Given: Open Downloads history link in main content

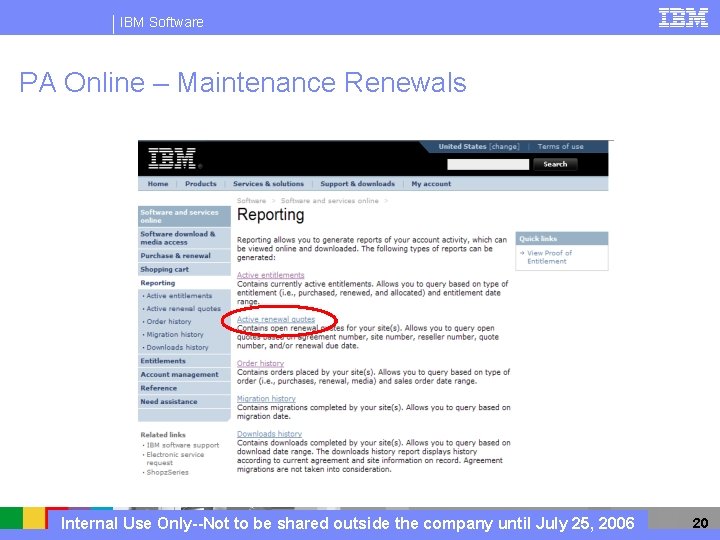Looking at the screenshot, I should [269, 434].
